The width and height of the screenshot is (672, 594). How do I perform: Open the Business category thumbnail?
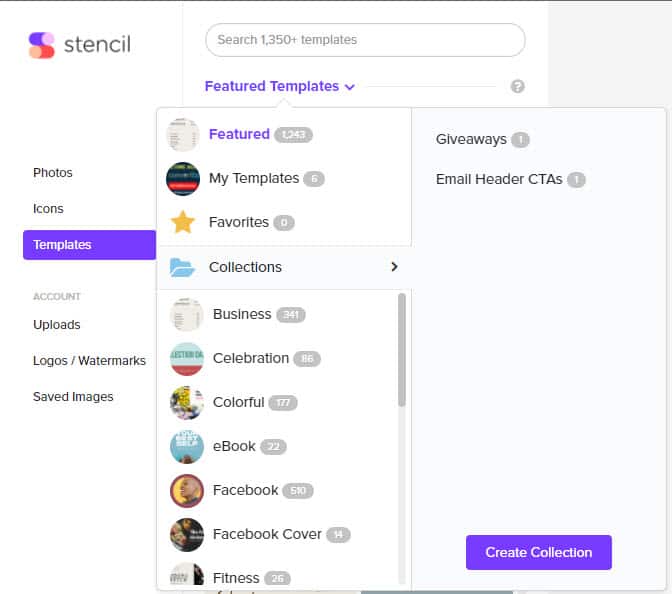[186, 315]
